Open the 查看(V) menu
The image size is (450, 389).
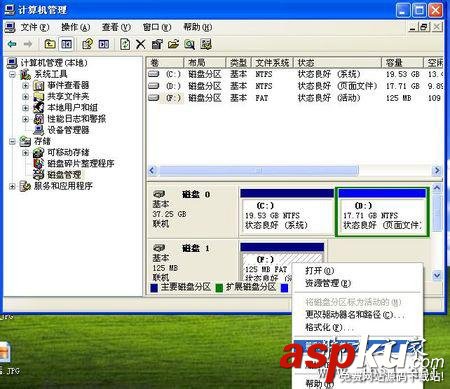point(116,27)
